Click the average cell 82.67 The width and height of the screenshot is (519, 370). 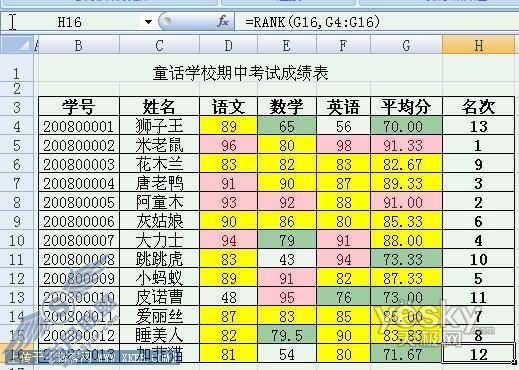tap(406, 164)
